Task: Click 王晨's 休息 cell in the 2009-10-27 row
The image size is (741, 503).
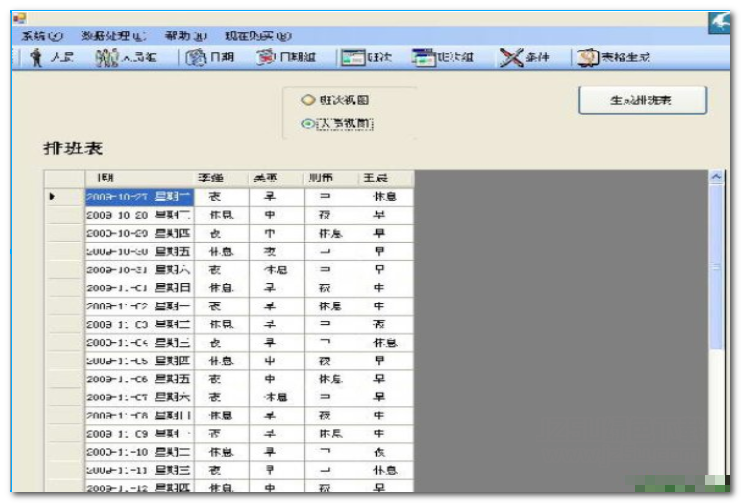Action: click(x=386, y=197)
